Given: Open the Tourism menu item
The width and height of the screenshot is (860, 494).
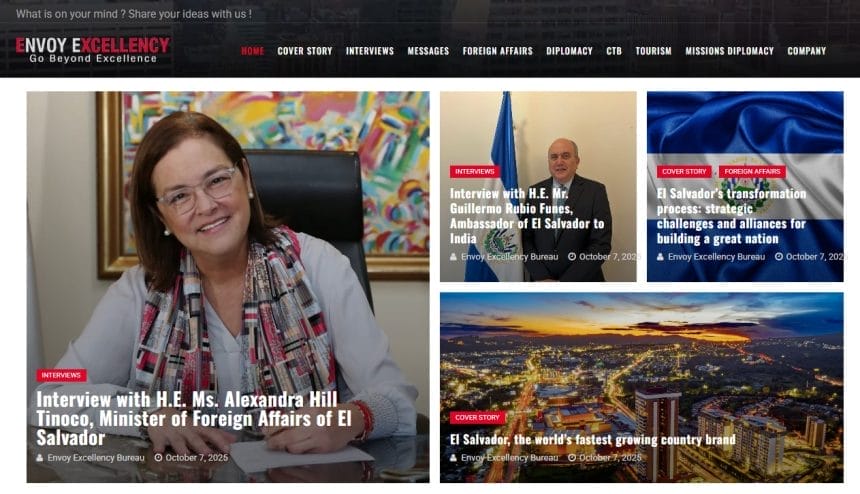Looking at the screenshot, I should (653, 51).
